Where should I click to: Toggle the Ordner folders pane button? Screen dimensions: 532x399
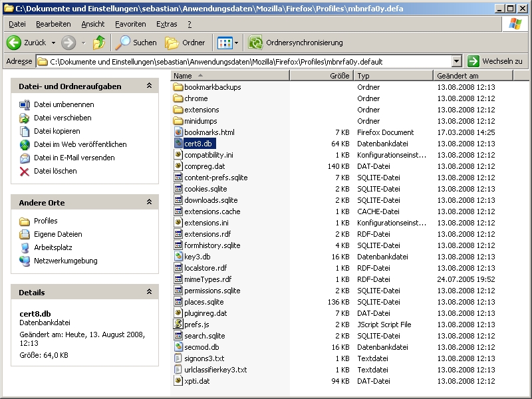coord(186,43)
